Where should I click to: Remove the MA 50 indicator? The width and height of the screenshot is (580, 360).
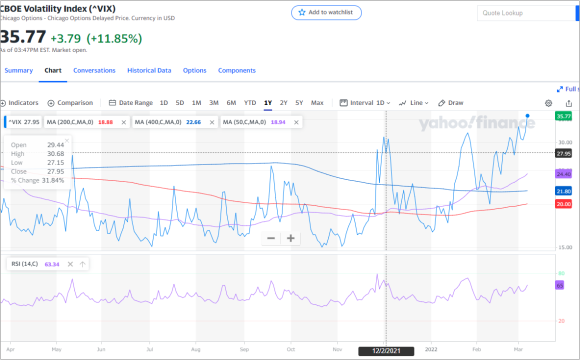(x=296, y=122)
